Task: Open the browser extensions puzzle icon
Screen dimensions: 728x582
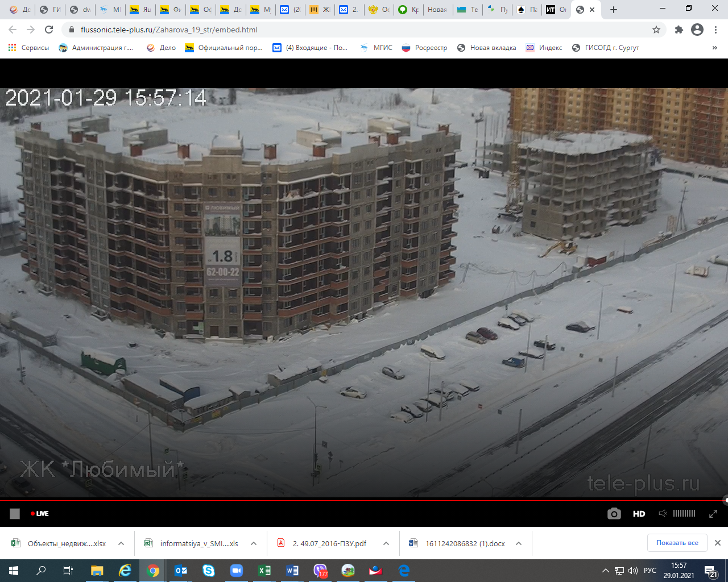Action: 679,30
